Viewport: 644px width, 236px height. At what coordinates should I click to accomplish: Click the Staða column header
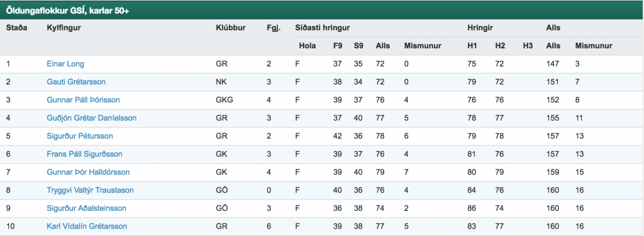click(16, 28)
